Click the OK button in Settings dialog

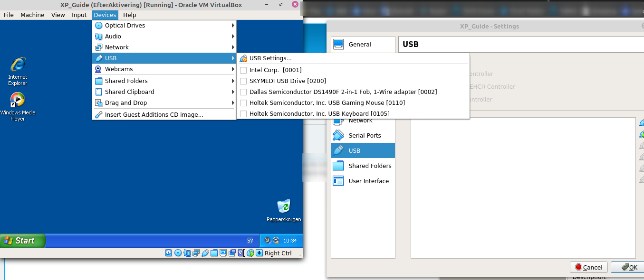pos(628,267)
